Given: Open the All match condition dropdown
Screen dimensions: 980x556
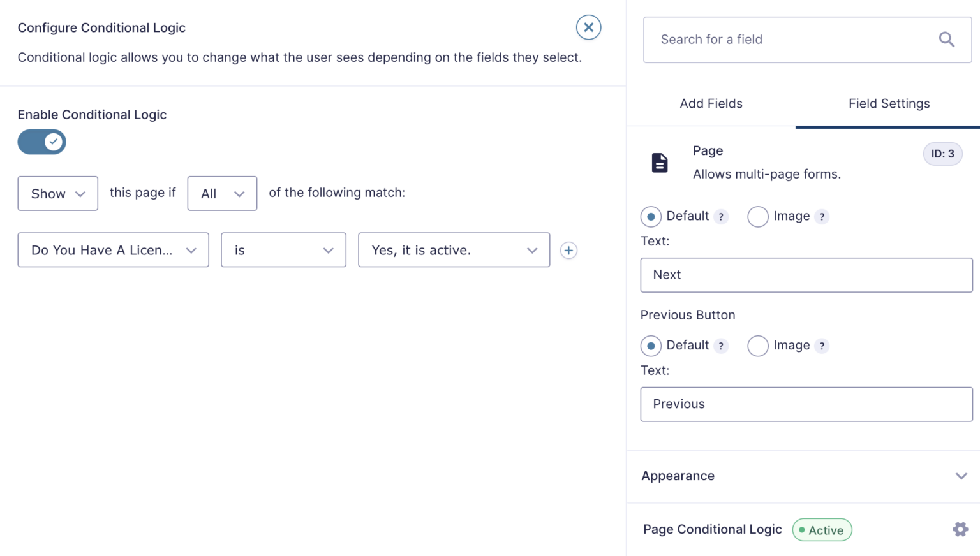Looking at the screenshot, I should [222, 193].
